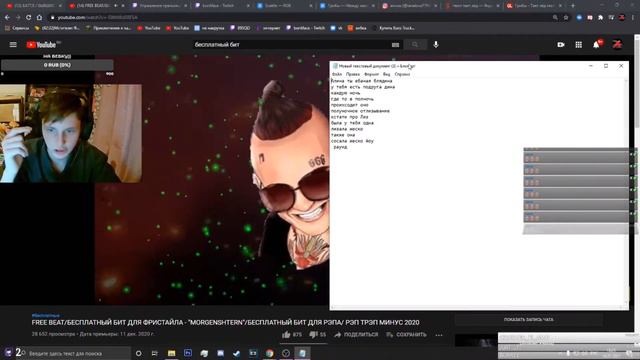640x360 pixels.
Task: Switch to the 'bonkface - Twitch' browser tab
Action: pyautogui.click(x=220, y=6)
